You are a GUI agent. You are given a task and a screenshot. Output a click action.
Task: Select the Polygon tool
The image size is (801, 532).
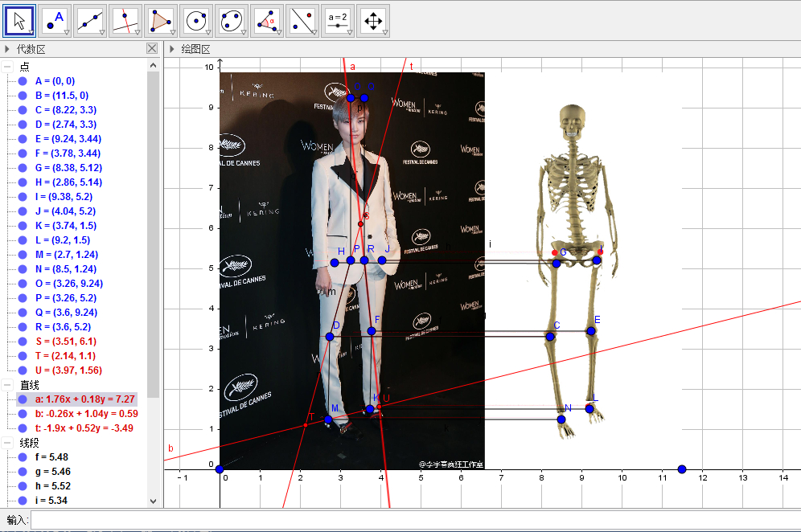[161, 21]
